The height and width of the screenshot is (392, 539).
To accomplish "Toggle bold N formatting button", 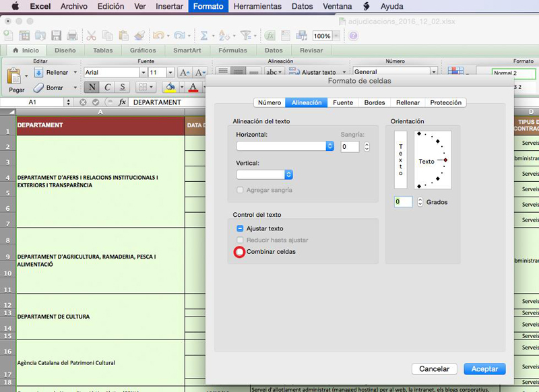I will click(x=92, y=88).
